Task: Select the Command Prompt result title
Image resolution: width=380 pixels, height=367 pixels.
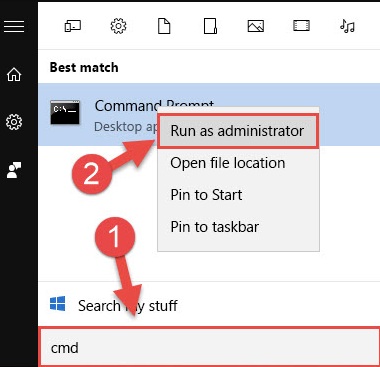Action: tap(154, 106)
